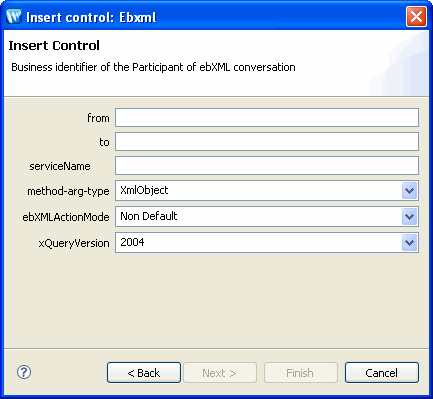Click the 'ebXMLActionMode' label
433x399 pixels.
tap(66, 217)
